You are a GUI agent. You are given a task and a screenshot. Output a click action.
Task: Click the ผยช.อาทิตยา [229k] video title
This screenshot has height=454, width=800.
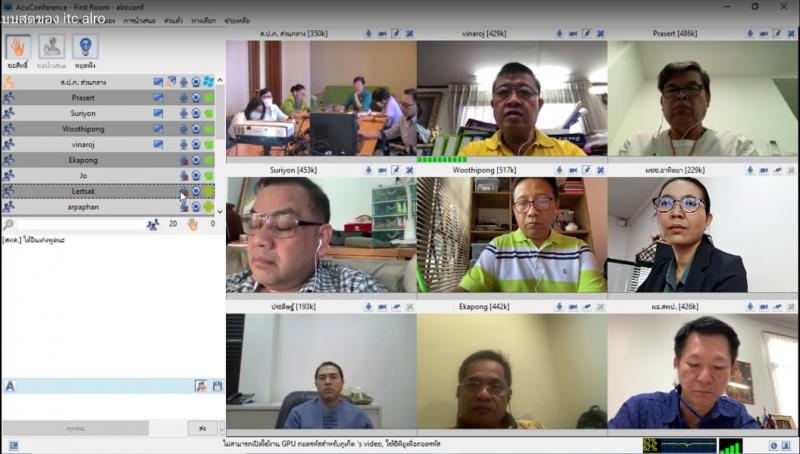674,170
